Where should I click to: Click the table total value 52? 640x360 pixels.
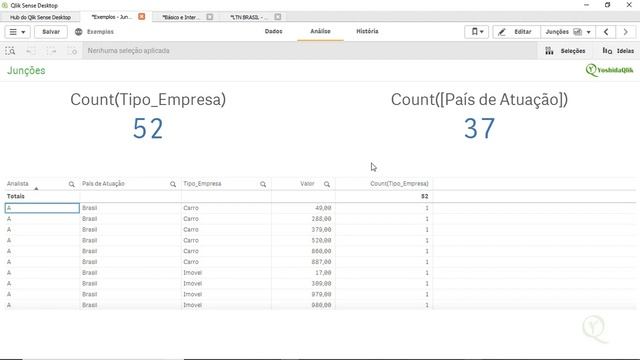coord(424,196)
